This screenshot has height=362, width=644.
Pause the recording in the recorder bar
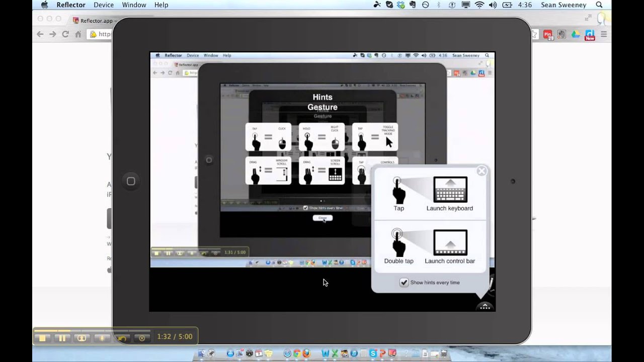[x=62, y=338]
